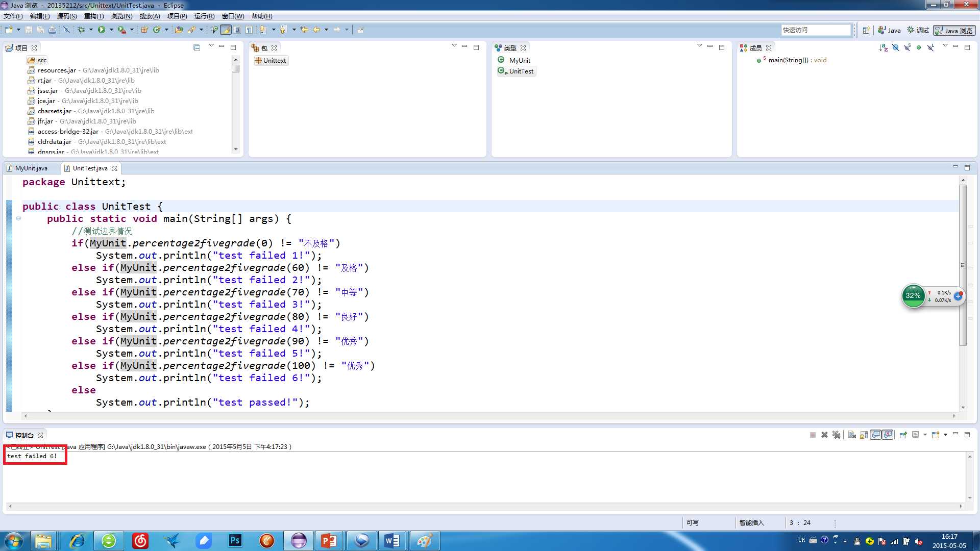Run the program with green Run button
Viewport: 980px width, 551px height.
(x=102, y=30)
